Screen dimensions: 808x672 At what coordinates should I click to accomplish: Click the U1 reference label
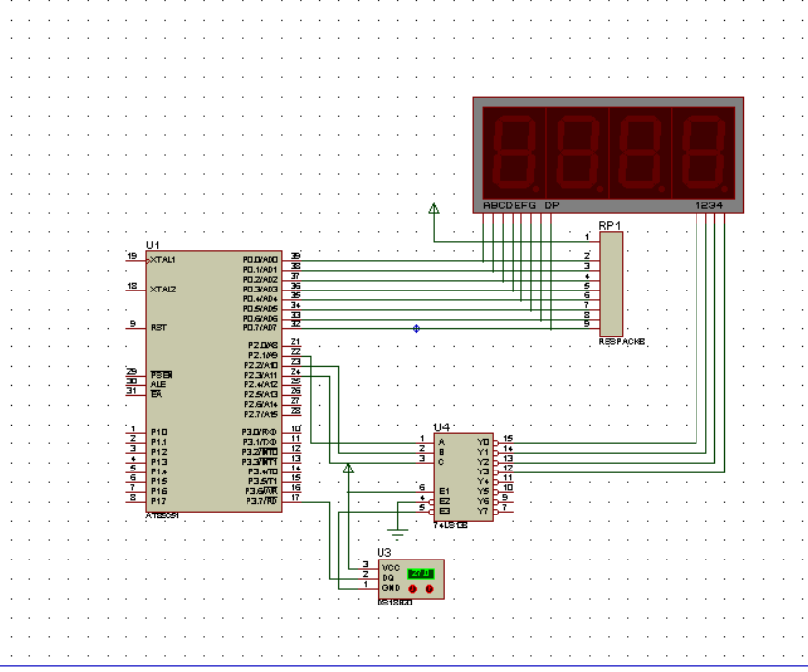(153, 246)
